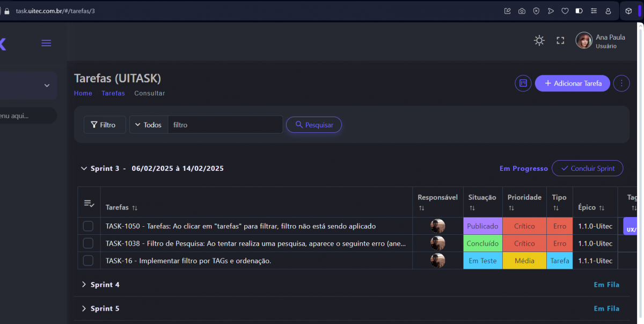
Task: Click the hamburger menu icon in sidebar
Action: pos(46,44)
